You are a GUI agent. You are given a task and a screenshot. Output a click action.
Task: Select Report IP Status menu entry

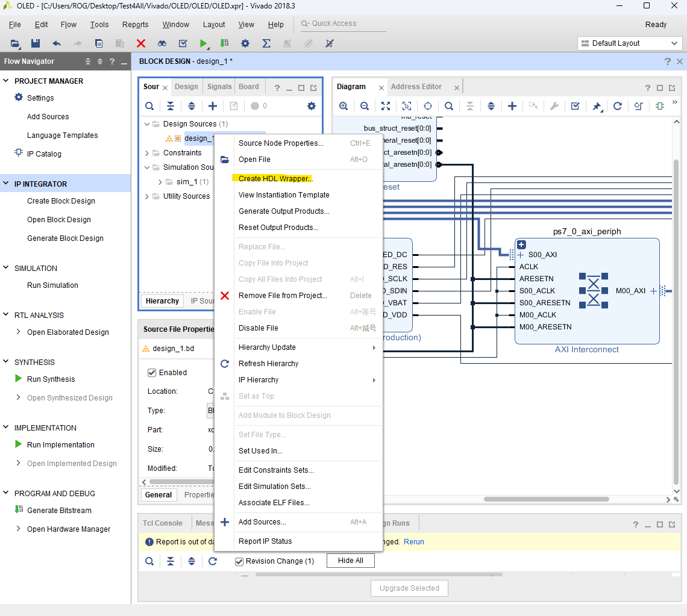tap(265, 541)
